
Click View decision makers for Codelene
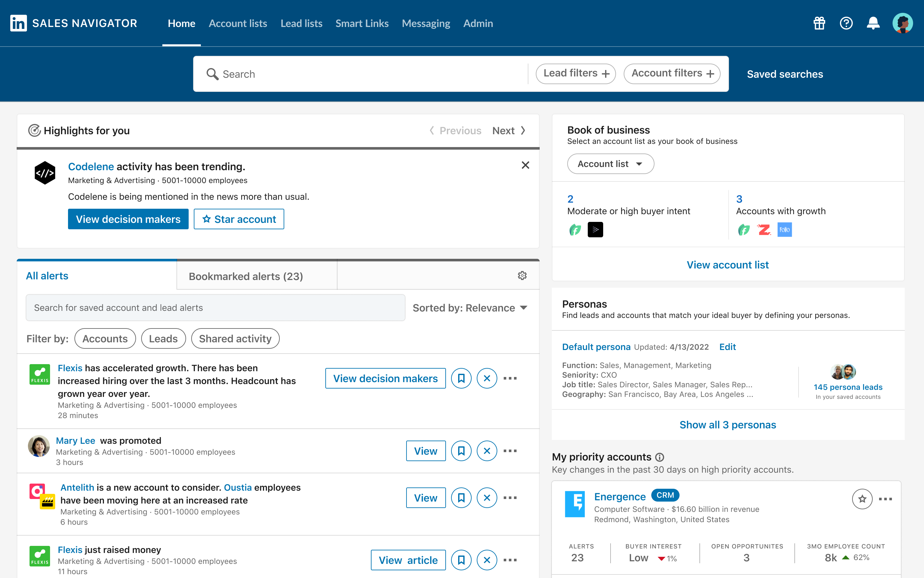point(128,219)
